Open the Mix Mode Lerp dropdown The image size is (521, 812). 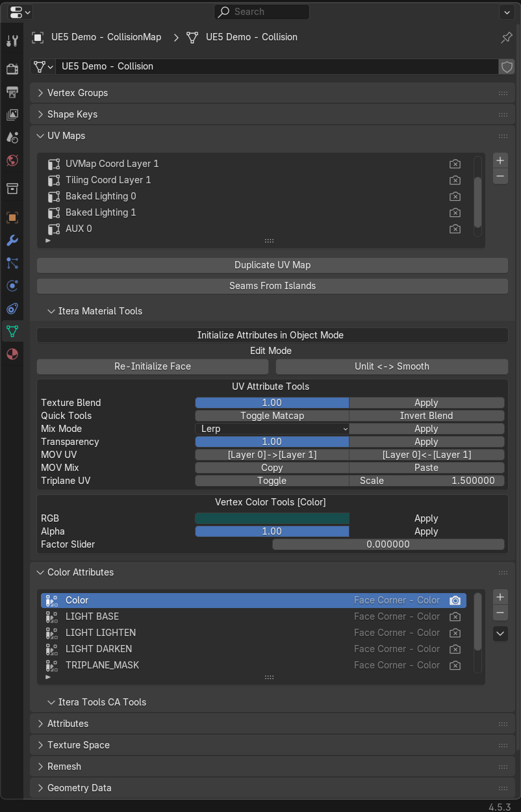[x=272, y=429]
